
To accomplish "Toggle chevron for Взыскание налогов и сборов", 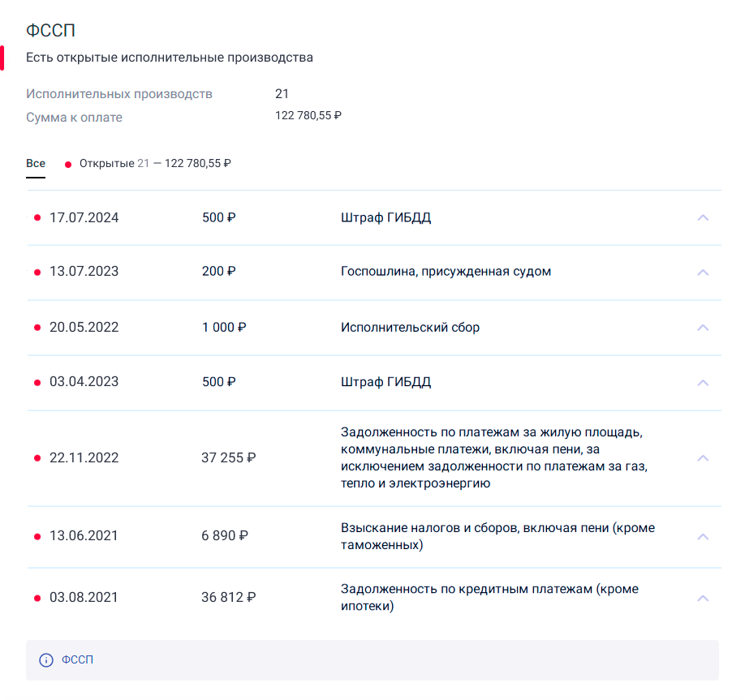I will [703, 536].
